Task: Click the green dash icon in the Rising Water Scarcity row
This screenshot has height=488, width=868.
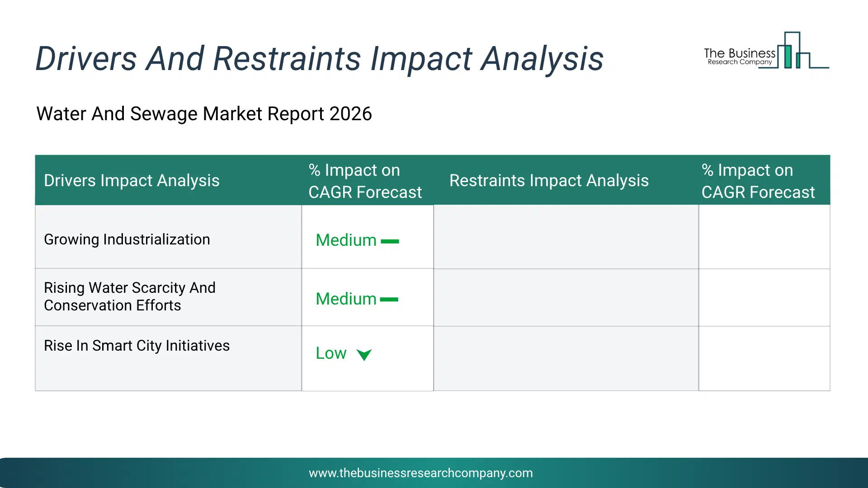Action: tap(389, 300)
